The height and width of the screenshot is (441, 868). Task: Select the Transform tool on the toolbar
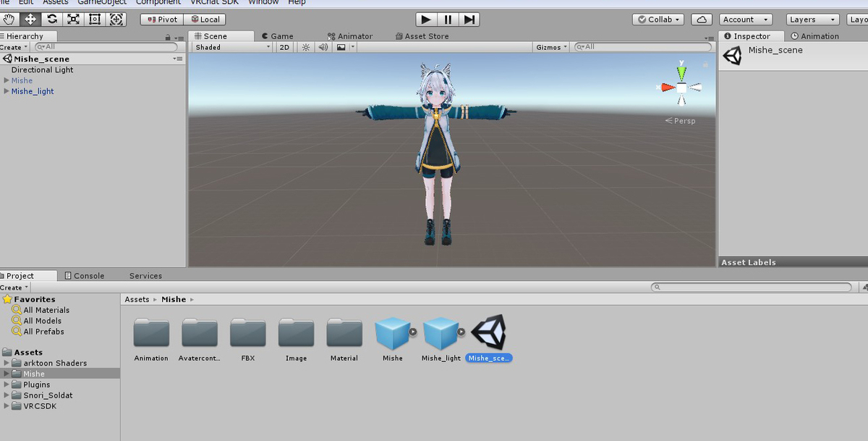point(116,19)
